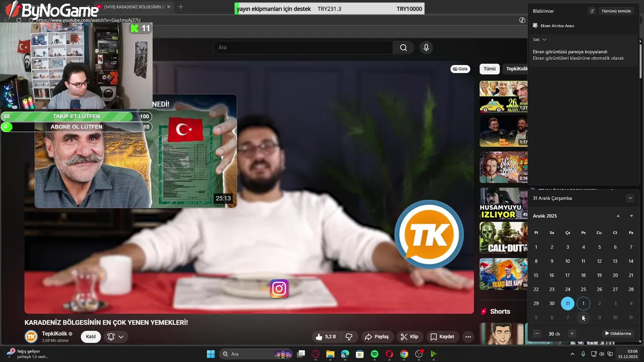The width and height of the screenshot is (644, 362).
Task: Open volume control in system tray
Action: [x=601, y=354]
